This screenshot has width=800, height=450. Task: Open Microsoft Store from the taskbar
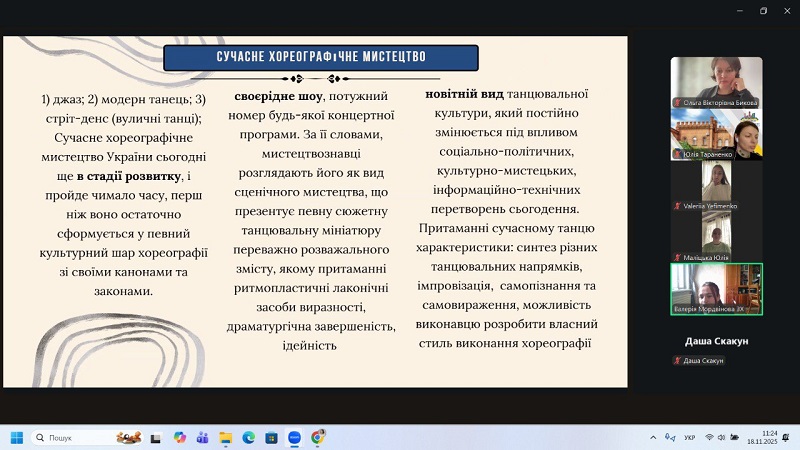pyautogui.click(x=272, y=437)
